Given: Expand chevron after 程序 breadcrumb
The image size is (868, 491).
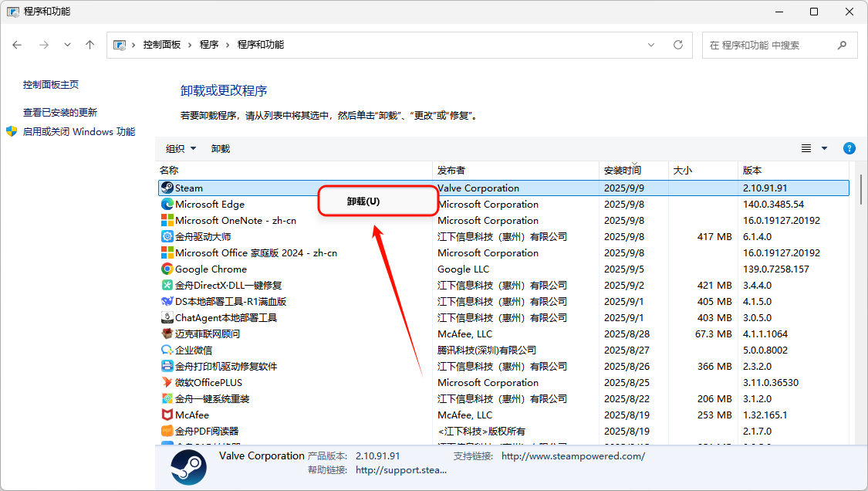Looking at the screenshot, I should click(x=227, y=45).
